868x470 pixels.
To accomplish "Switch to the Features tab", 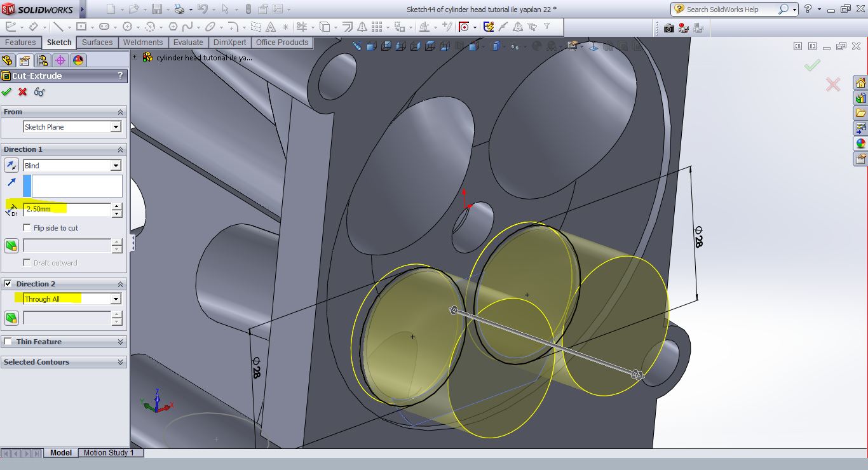I will click(20, 43).
